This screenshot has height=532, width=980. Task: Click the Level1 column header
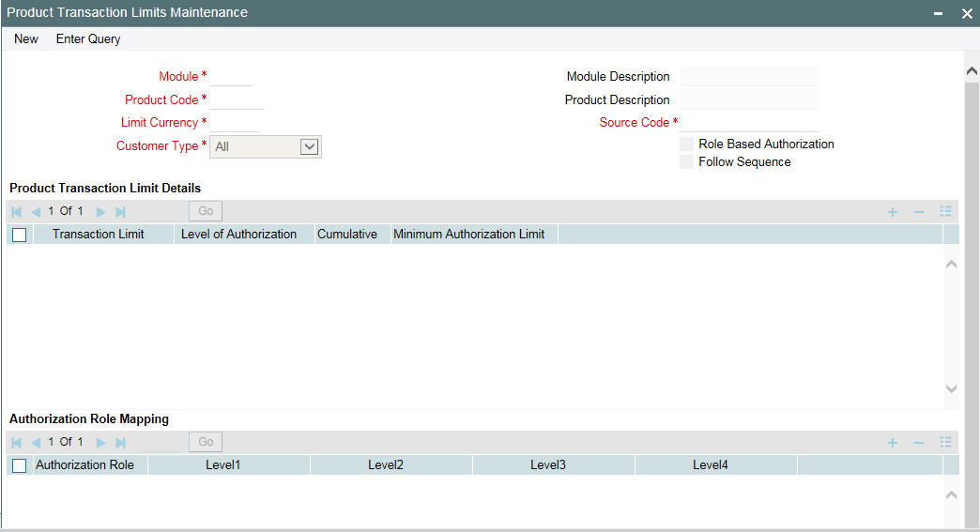click(229, 465)
